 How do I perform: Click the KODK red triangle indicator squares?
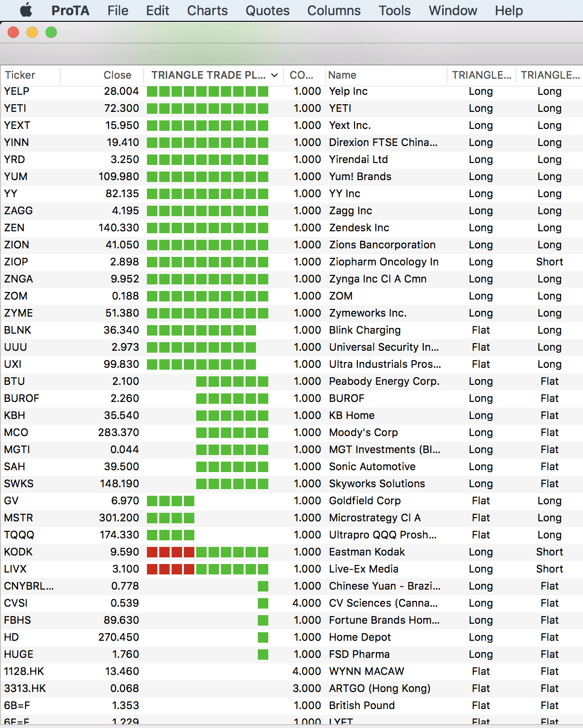click(x=171, y=552)
